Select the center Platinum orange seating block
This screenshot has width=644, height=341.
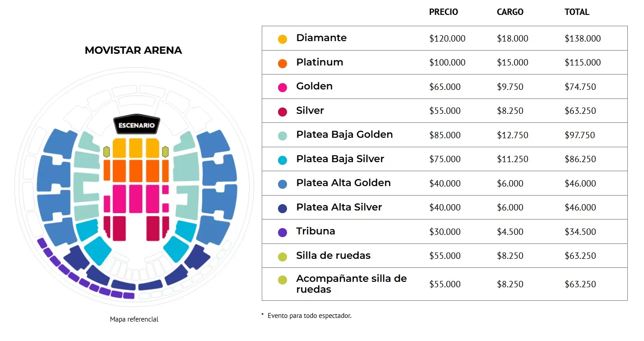coord(136,170)
